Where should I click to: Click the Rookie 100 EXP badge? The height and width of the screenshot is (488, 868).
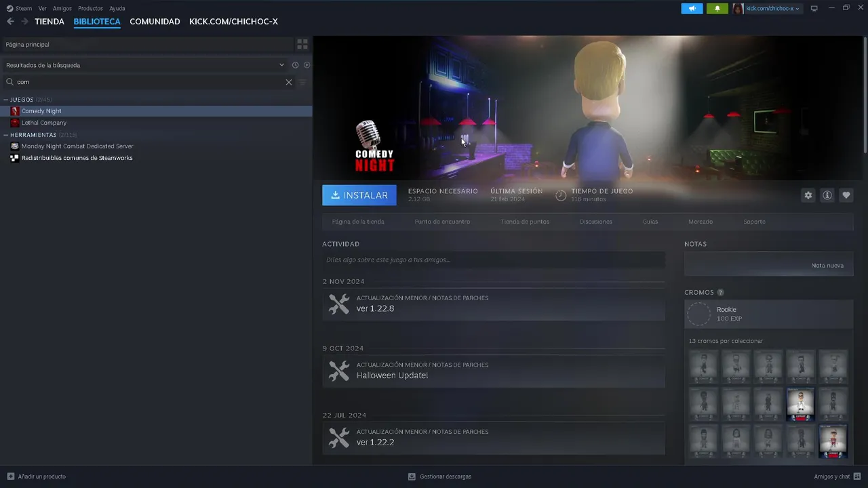click(x=769, y=314)
